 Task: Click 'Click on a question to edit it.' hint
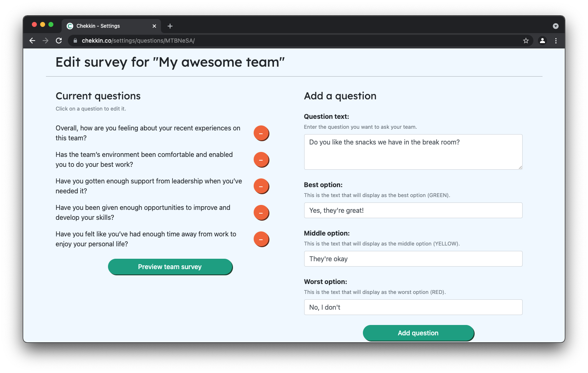pos(91,109)
